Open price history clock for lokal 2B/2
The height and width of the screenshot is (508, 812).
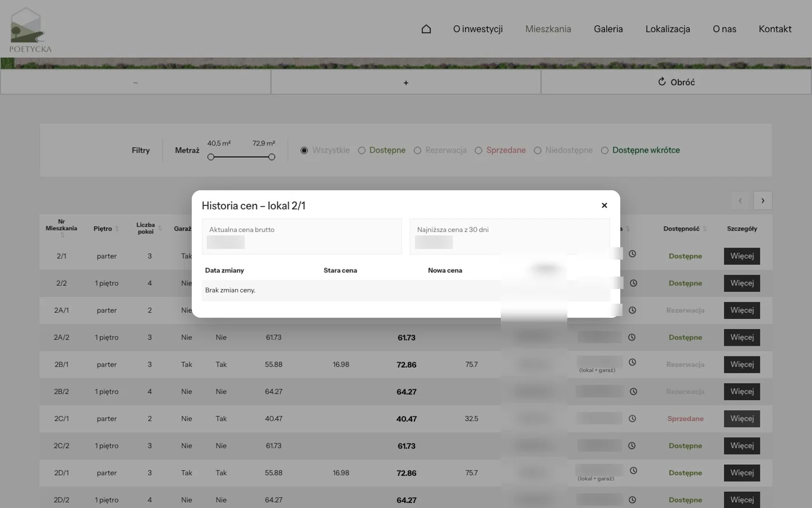tap(633, 391)
